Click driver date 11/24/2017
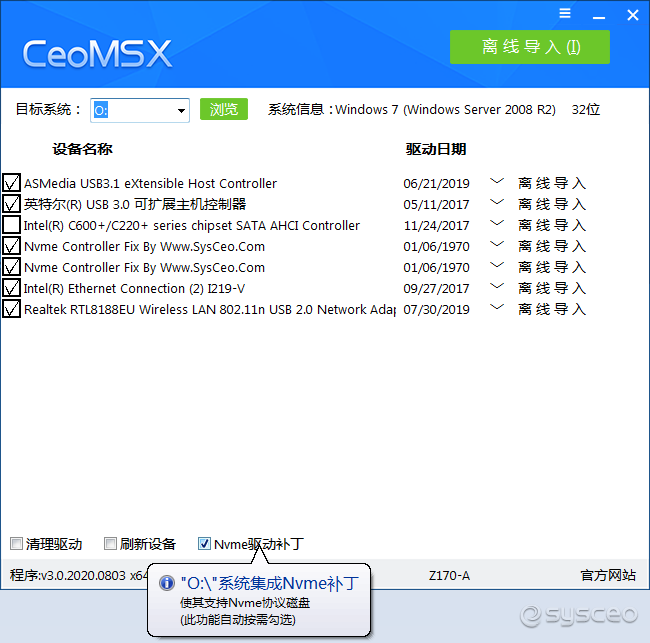Image resolution: width=650 pixels, height=643 pixels. [x=436, y=226]
